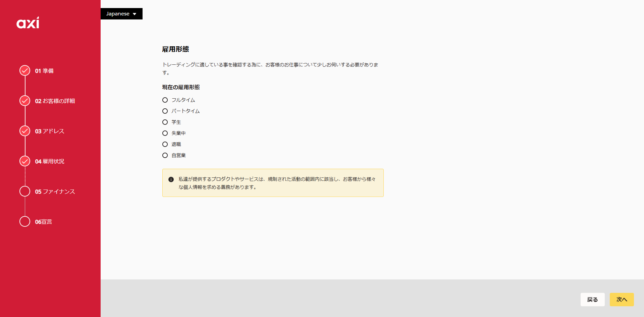Click the info icon in yellow notice

(171, 179)
